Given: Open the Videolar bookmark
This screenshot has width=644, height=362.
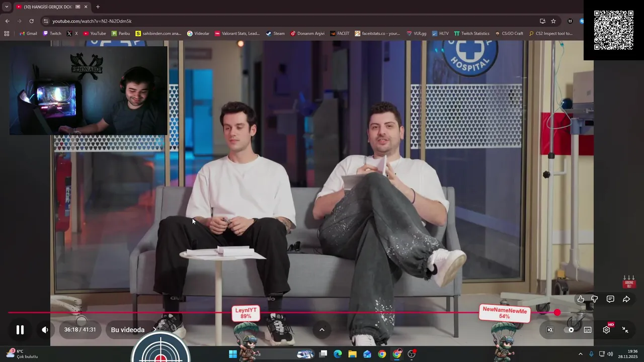Looking at the screenshot, I should click(198, 34).
